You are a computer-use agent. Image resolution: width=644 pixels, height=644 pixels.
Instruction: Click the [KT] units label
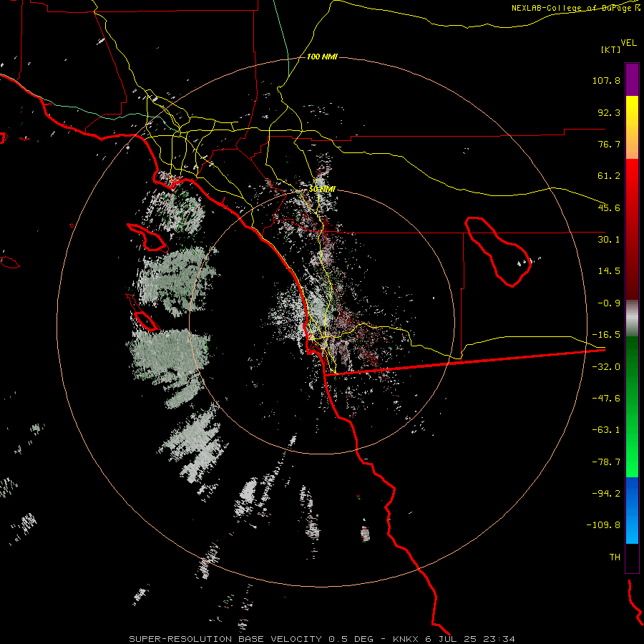[611, 49]
